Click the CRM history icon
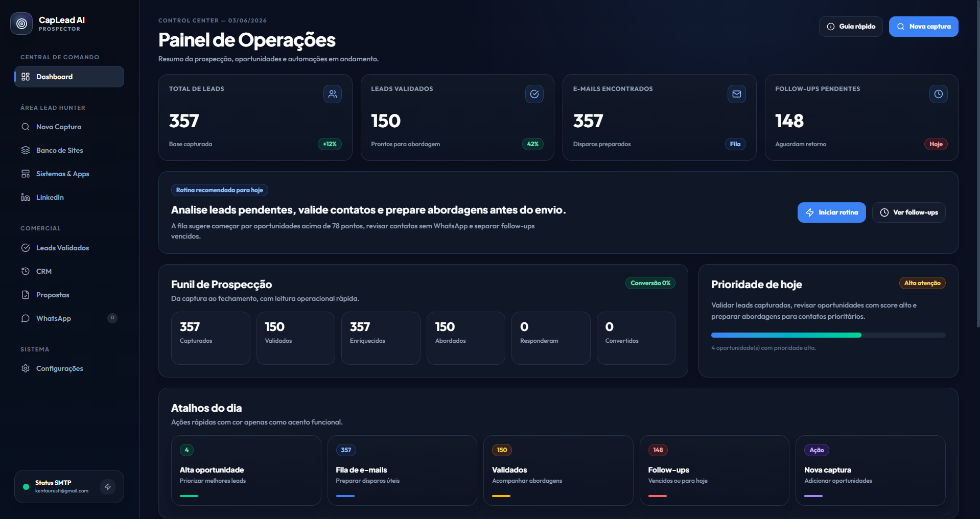 (26, 271)
